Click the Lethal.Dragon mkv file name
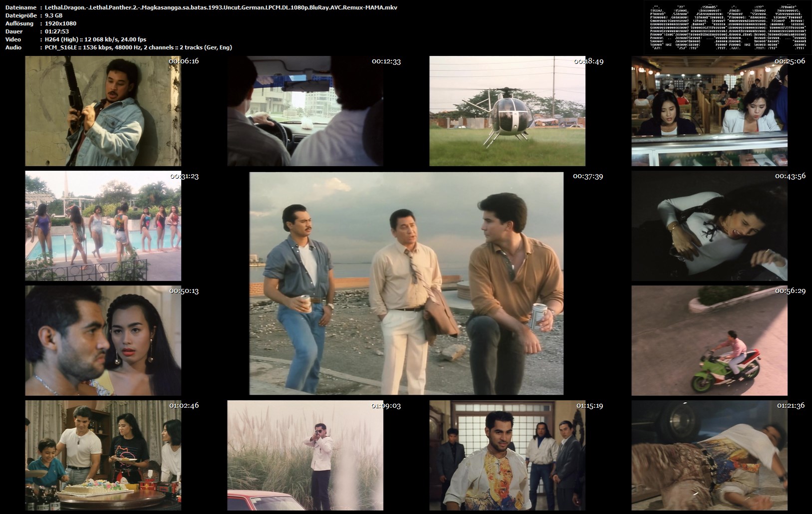 point(221,7)
